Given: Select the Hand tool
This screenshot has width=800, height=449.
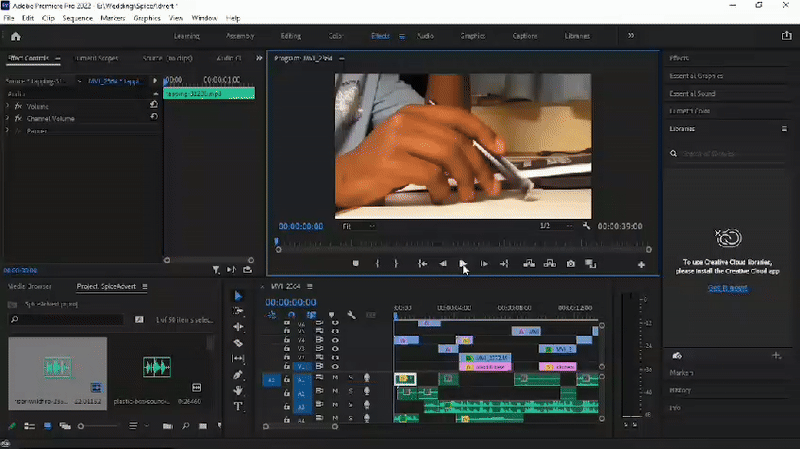Looking at the screenshot, I should click(x=238, y=391).
